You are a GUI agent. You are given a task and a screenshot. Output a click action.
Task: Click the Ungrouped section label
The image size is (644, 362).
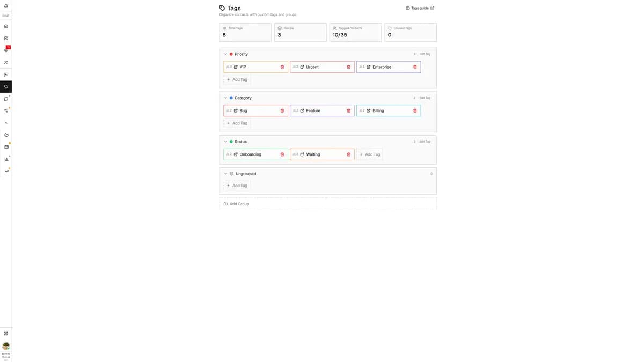click(246, 174)
